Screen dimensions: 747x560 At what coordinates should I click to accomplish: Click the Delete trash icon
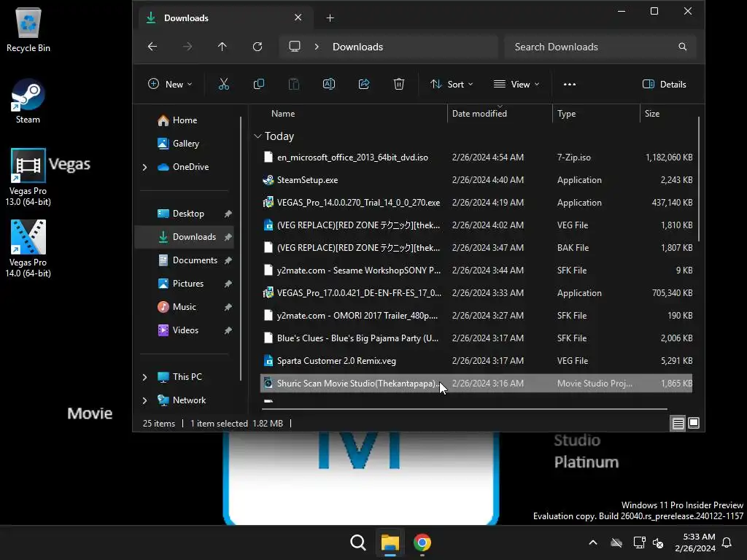coord(399,85)
